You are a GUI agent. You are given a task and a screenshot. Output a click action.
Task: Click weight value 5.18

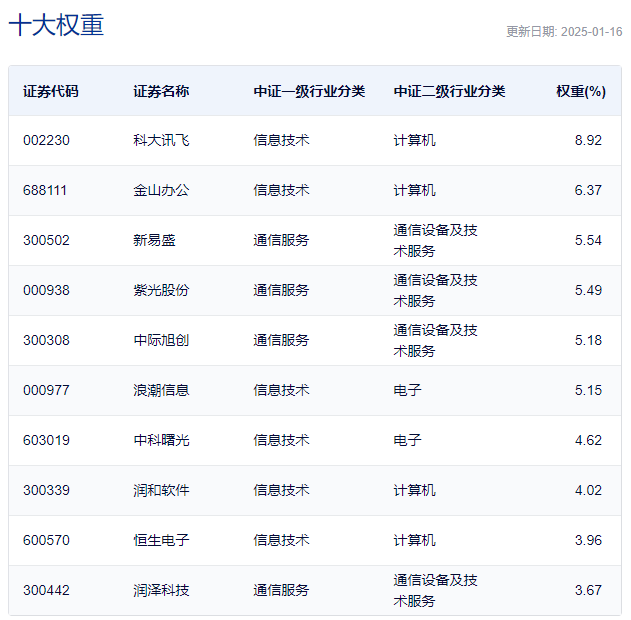tap(588, 340)
